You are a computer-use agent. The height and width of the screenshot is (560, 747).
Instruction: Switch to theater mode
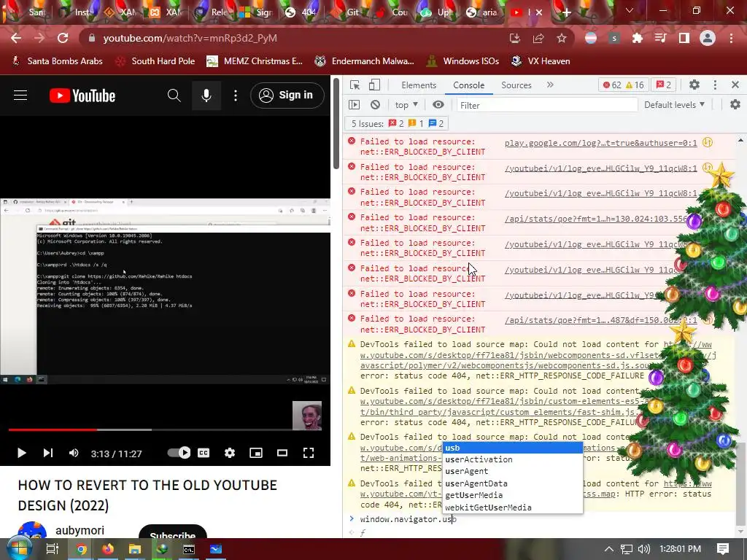pyautogui.click(x=282, y=453)
